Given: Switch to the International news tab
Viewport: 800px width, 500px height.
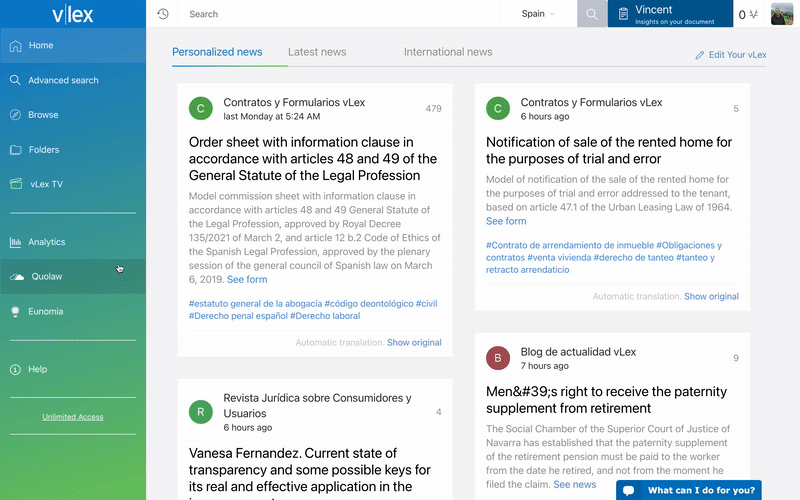Looking at the screenshot, I should pyautogui.click(x=448, y=52).
